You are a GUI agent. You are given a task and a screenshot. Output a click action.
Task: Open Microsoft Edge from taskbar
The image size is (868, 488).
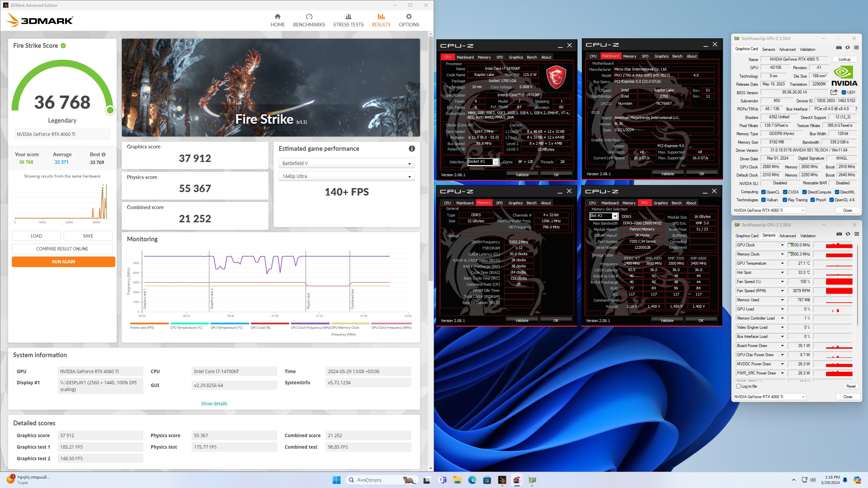point(472,480)
